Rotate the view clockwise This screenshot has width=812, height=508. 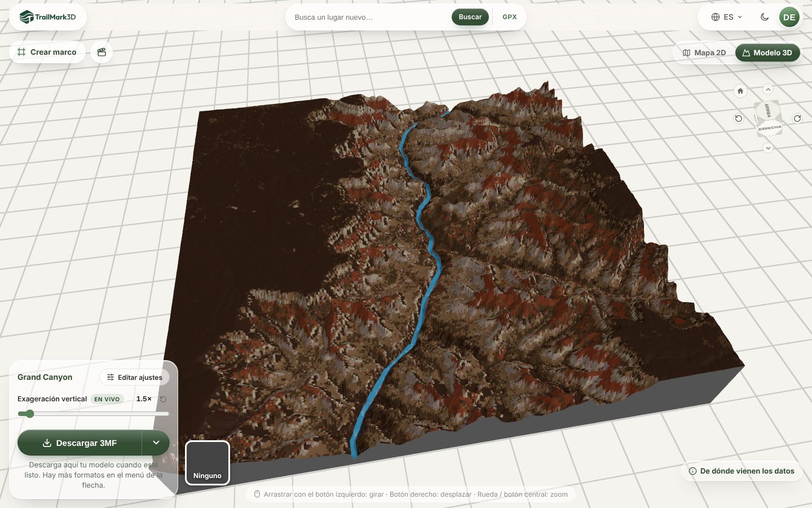[797, 119]
